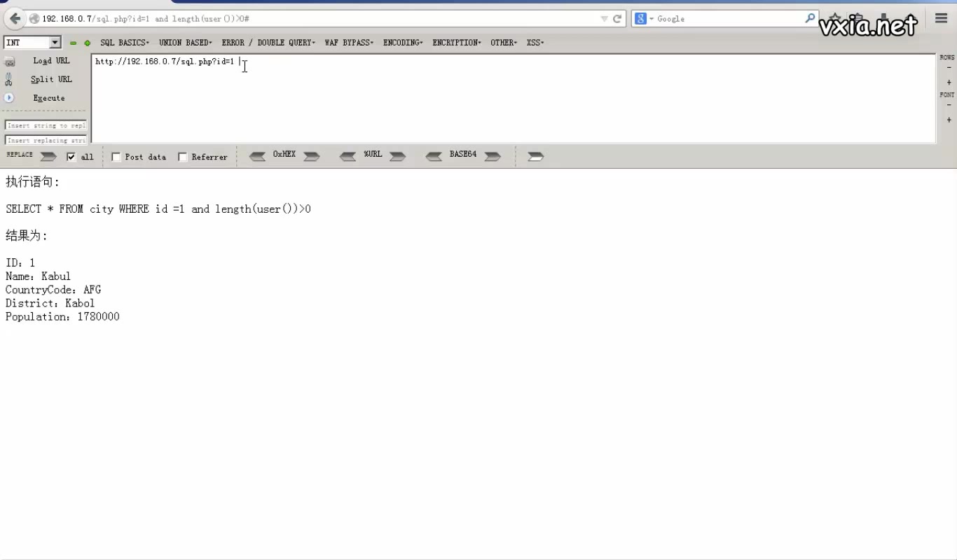Click the BASE64 encode right arrow
This screenshot has width=957, height=560.
point(493,156)
